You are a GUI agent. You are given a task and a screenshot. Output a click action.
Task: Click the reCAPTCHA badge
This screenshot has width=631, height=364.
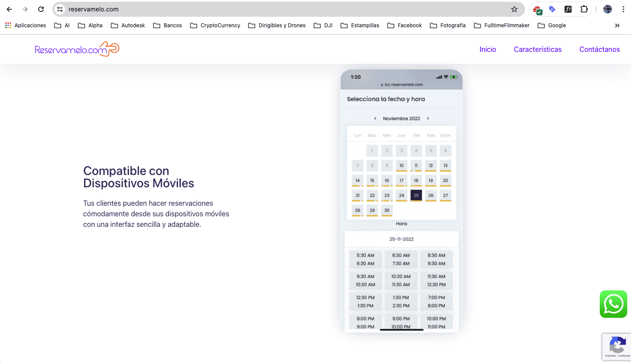pos(616,347)
